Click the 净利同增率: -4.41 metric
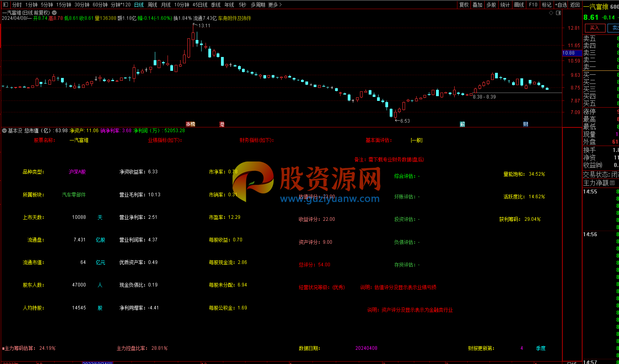This screenshot has width=619, height=364. click(139, 308)
